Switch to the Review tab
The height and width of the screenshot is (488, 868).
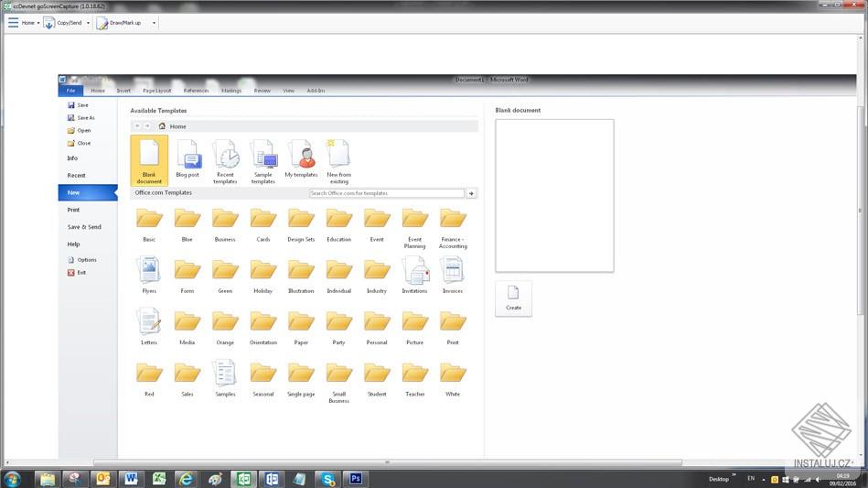tap(263, 91)
